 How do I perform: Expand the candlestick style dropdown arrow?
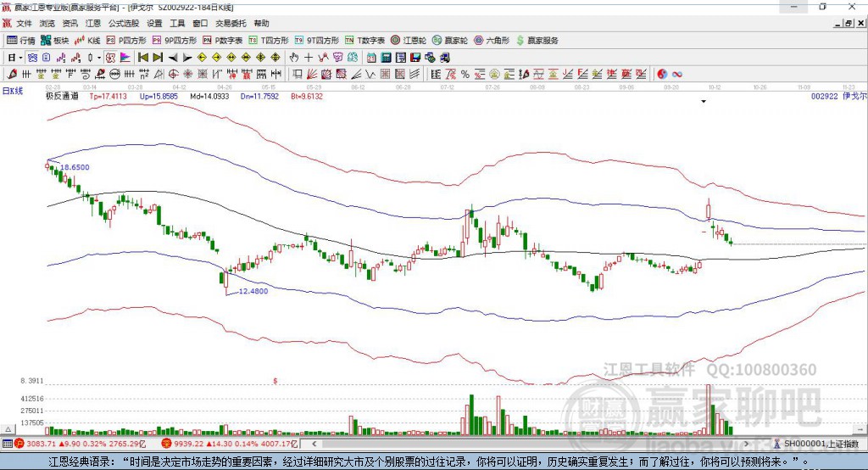click(x=99, y=58)
